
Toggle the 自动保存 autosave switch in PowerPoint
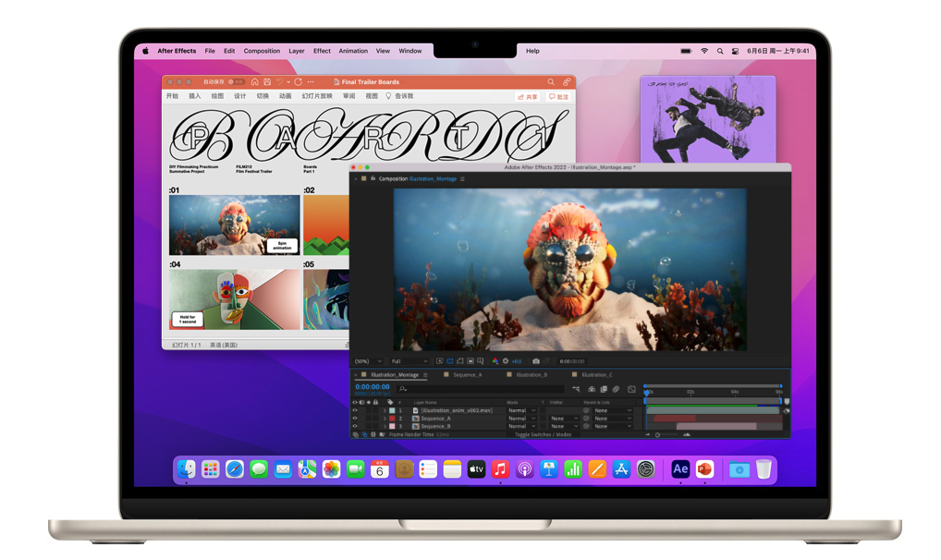click(x=236, y=81)
